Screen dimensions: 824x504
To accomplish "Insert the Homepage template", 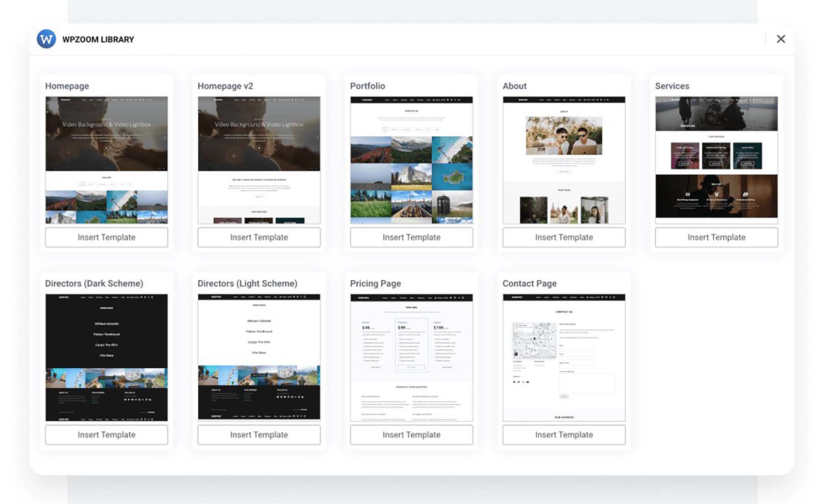I will (106, 237).
